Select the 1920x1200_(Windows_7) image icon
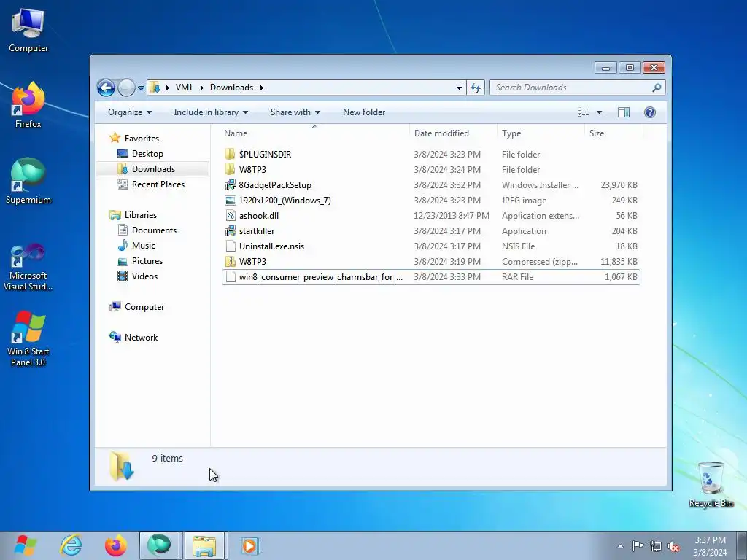 tap(230, 200)
